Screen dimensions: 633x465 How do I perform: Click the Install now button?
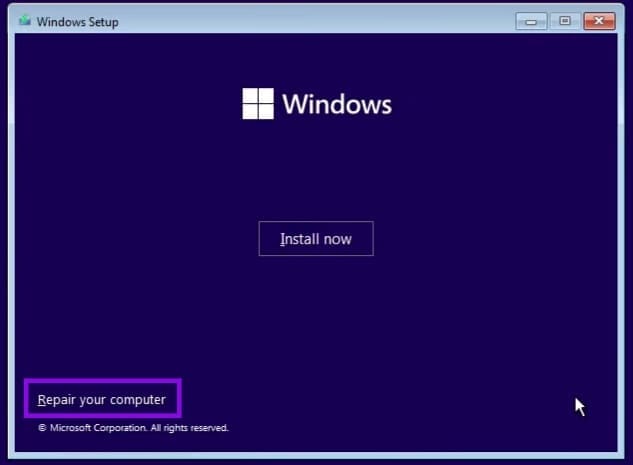point(316,239)
